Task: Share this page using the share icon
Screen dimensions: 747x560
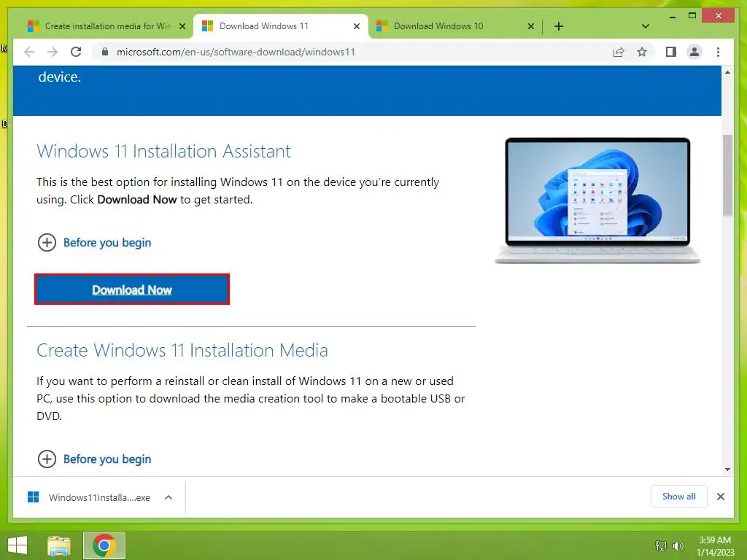Action: click(619, 52)
